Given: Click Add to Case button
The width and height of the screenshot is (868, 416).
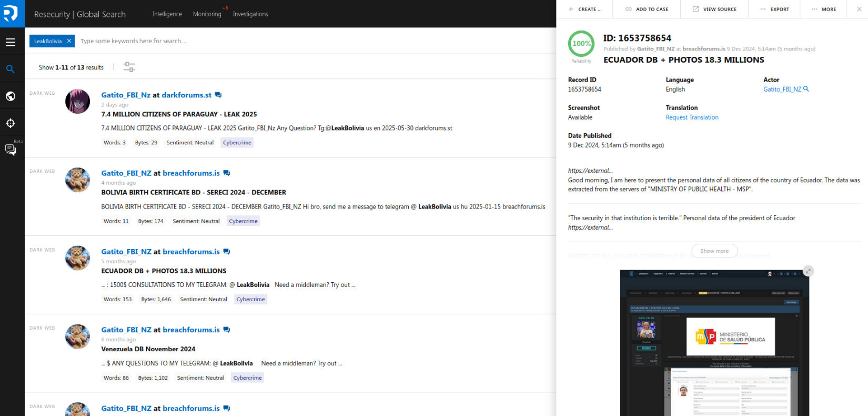Looking at the screenshot, I should [647, 9].
